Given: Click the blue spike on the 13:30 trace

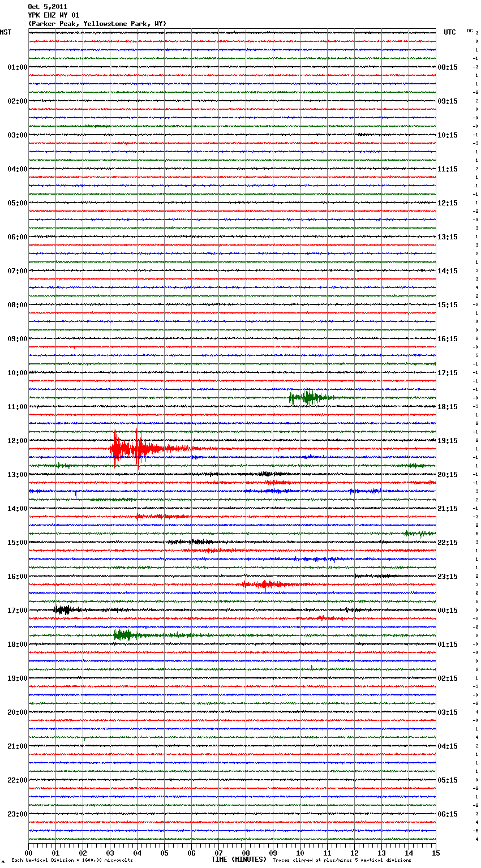Looking at the screenshot, I should pyautogui.click(x=76, y=495).
